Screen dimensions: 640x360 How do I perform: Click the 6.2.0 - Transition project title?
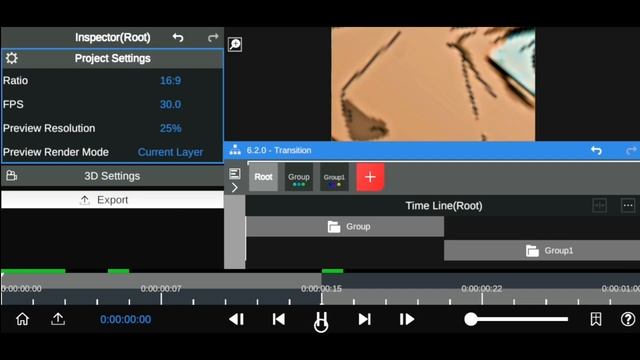pos(279,150)
